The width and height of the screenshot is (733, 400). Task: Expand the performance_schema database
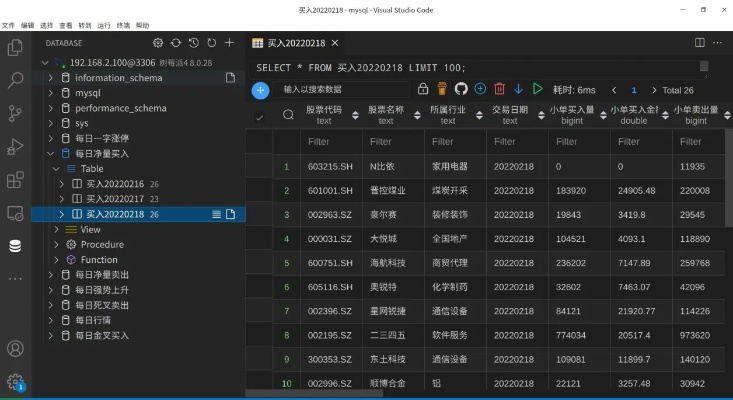pos(50,108)
